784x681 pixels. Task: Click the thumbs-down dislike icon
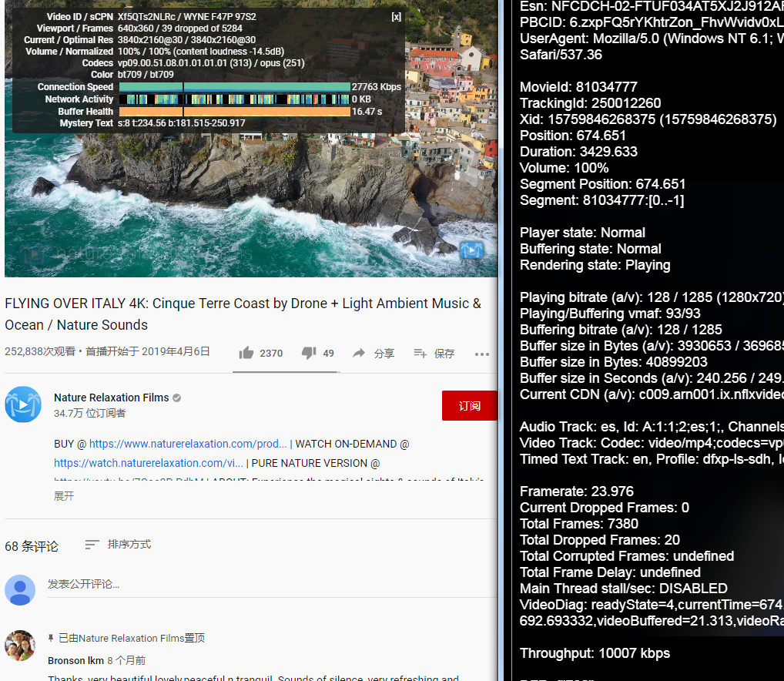309,353
